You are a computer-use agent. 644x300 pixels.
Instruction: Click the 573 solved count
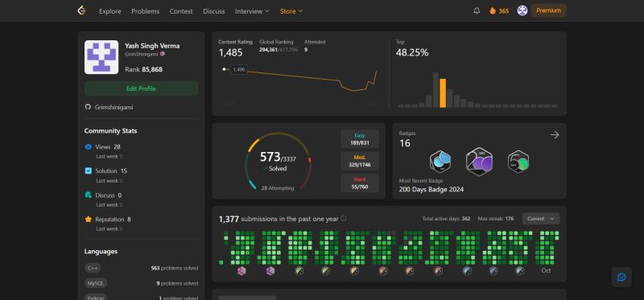tap(270, 156)
